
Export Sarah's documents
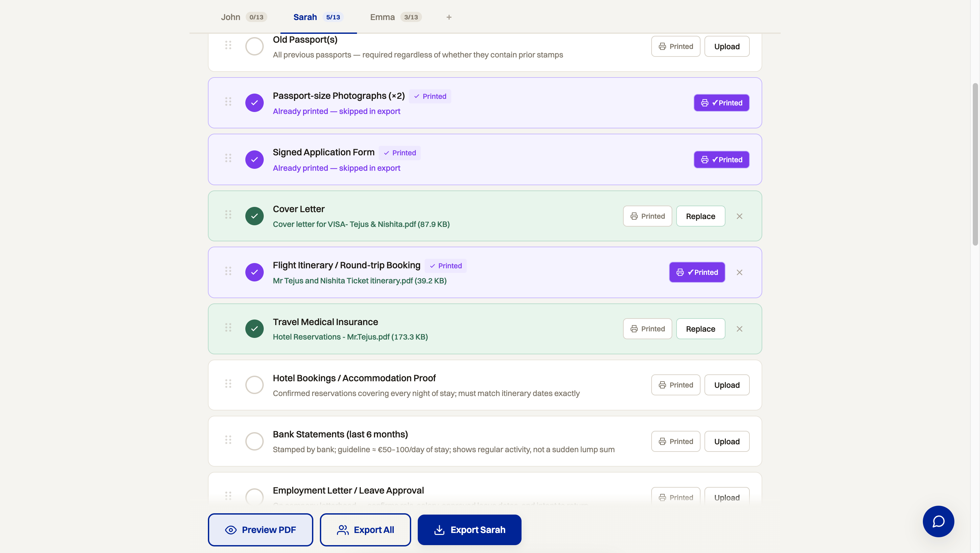pyautogui.click(x=469, y=529)
